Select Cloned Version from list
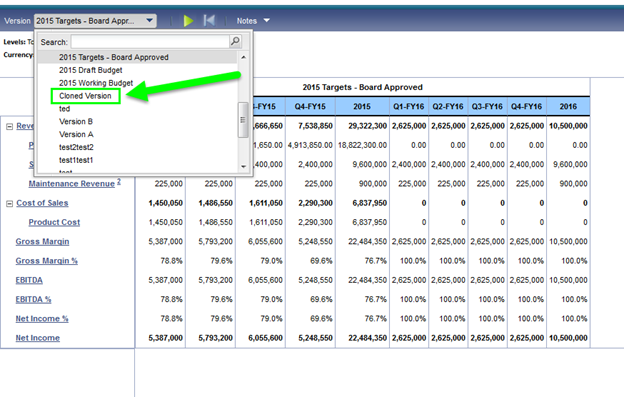Screen dimensions: 624x397 85,96
